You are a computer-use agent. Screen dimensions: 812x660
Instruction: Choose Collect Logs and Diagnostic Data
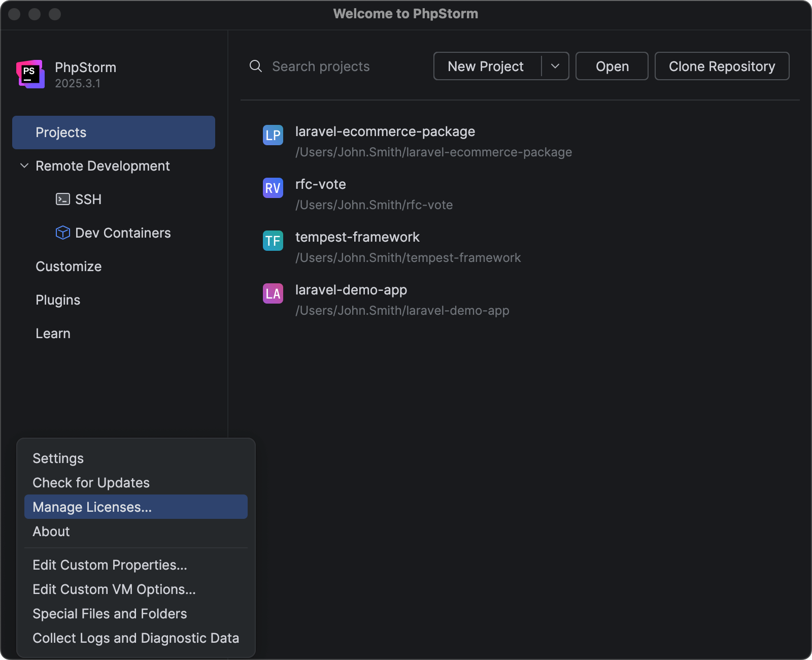coord(136,638)
